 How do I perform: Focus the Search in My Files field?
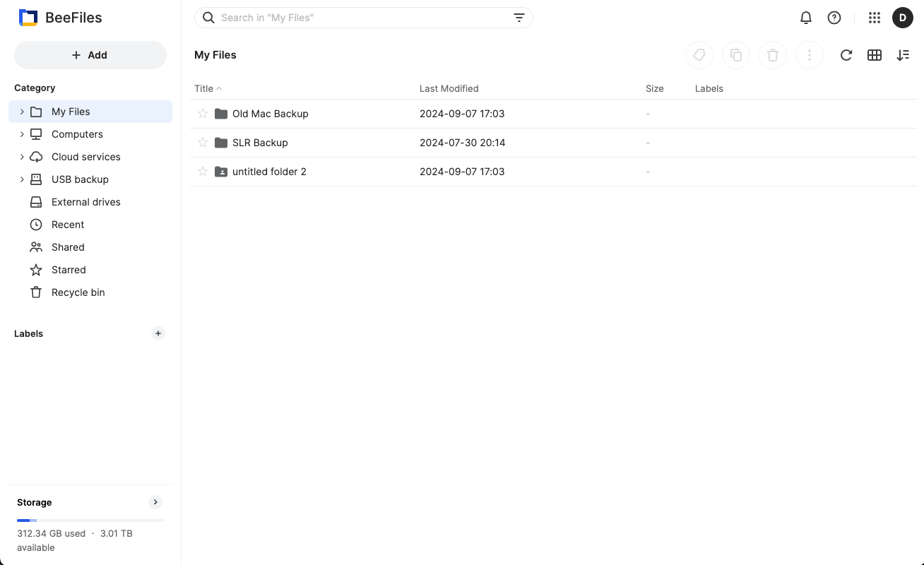click(364, 18)
